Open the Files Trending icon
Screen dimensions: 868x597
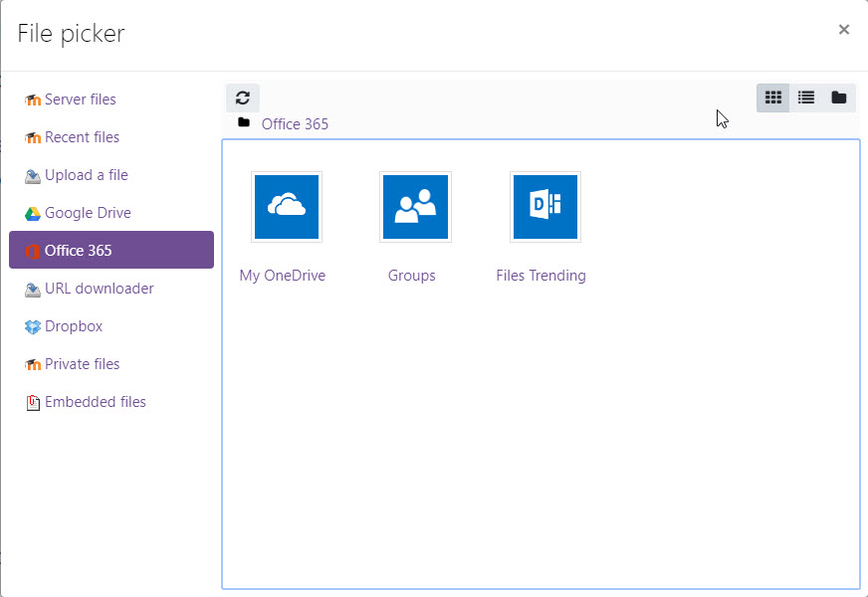click(544, 207)
